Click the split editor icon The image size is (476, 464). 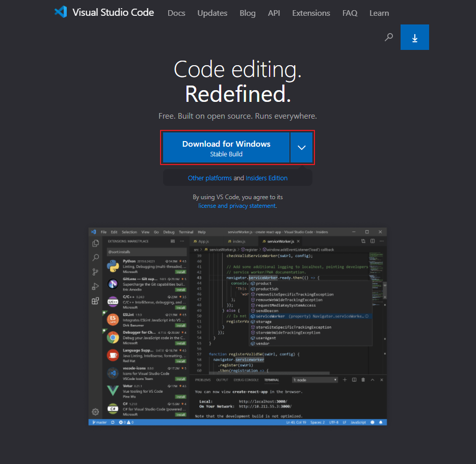click(373, 241)
